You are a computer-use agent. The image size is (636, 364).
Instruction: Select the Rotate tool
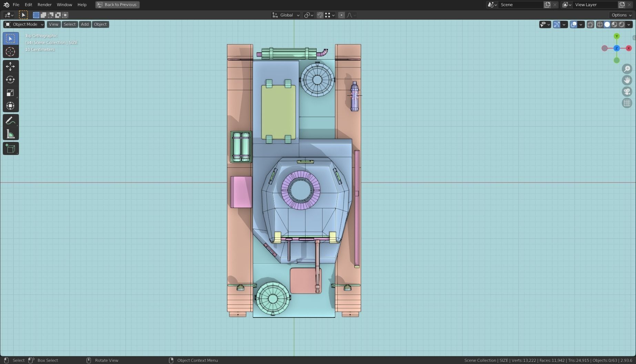[x=11, y=80]
